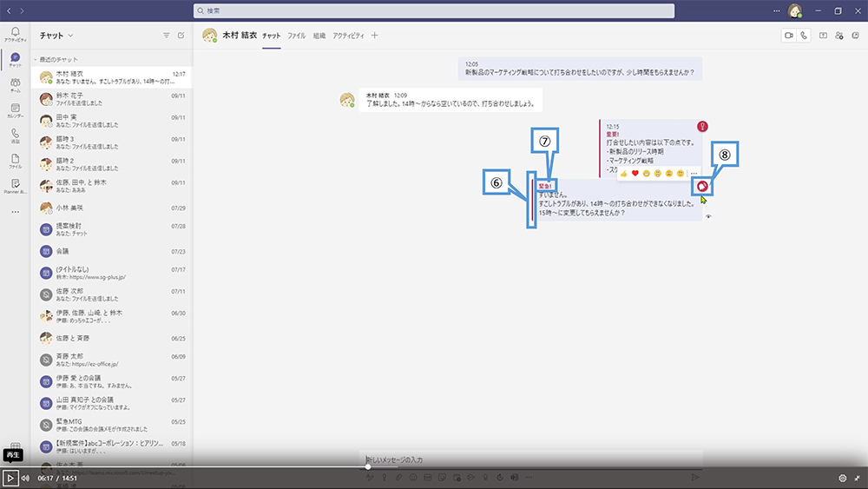This screenshot has width=868, height=489.
Task: React with the surprised emoji
Action: (658, 174)
